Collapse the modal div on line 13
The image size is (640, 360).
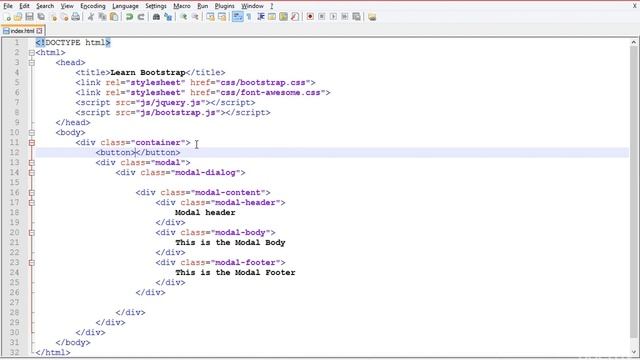tap(32, 163)
